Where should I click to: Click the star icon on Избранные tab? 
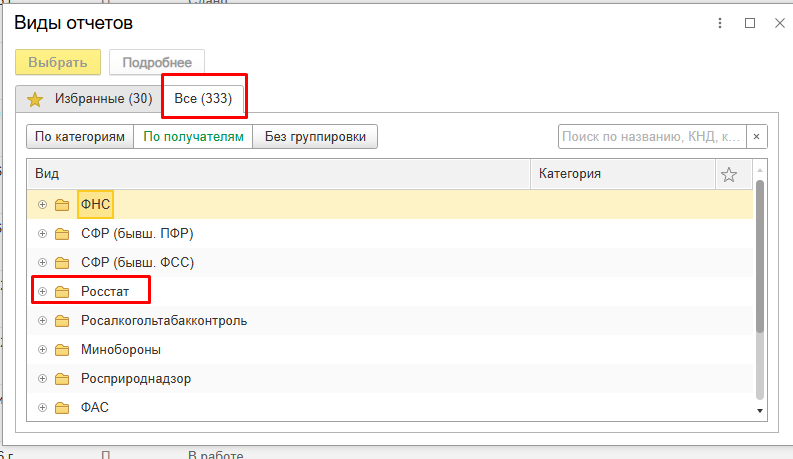click(x=35, y=99)
